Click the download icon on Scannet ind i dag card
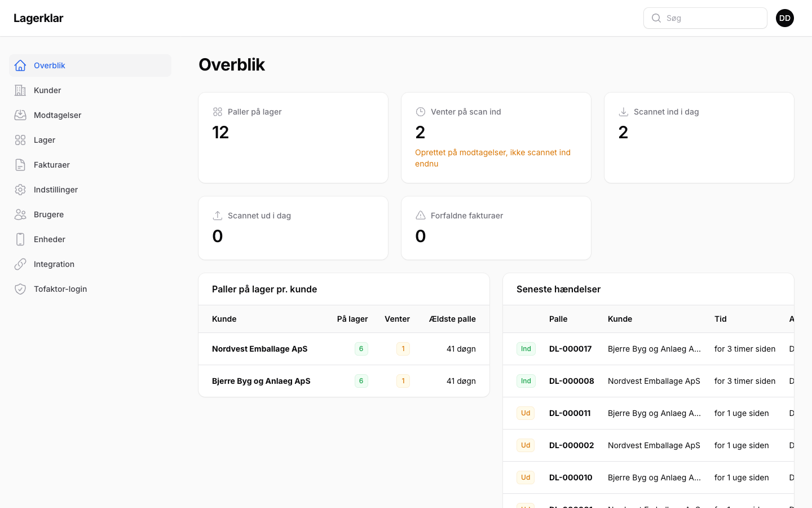Viewport: 812px width, 508px height. point(624,112)
